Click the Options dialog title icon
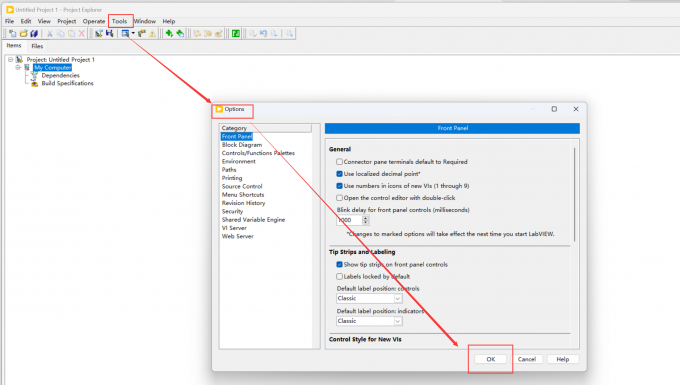Screen dimensions: 680x385 (x=219, y=109)
